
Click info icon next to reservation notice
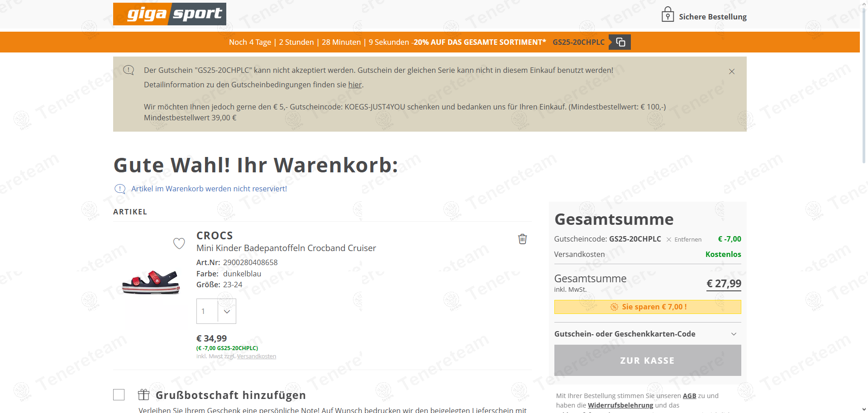pos(120,189)
